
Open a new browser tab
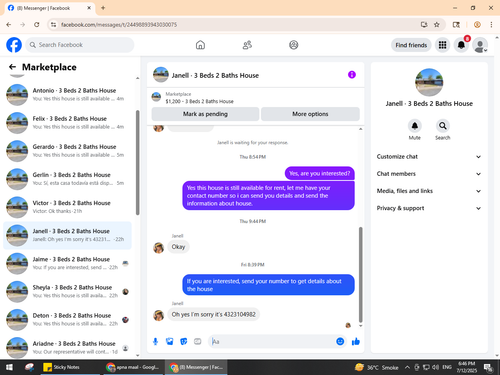[103, 8]
